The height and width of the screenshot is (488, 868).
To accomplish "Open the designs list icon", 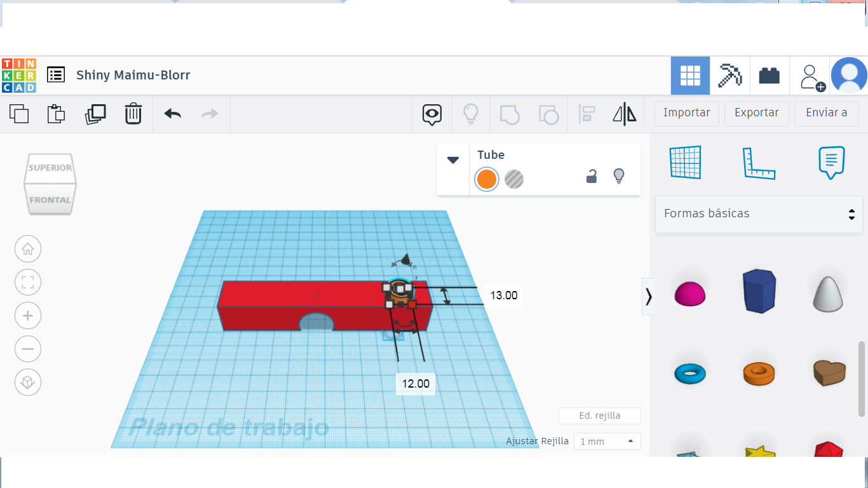I will (56, 75).
